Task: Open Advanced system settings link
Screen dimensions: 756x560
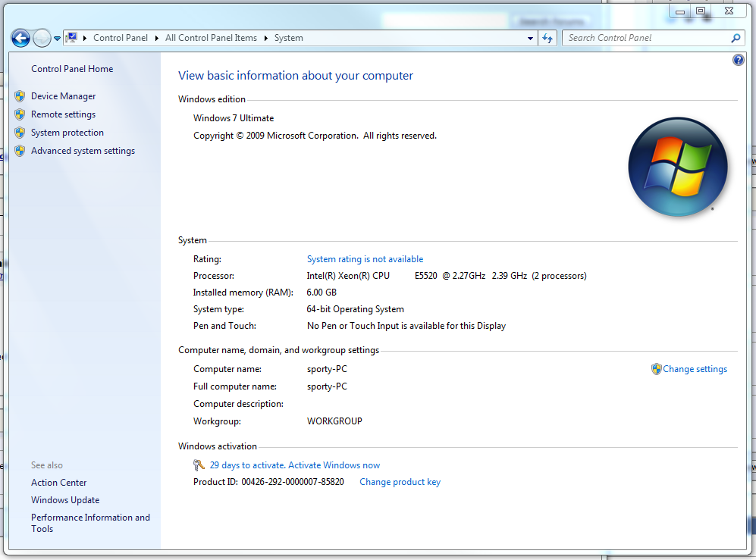Action: point(83,151)
